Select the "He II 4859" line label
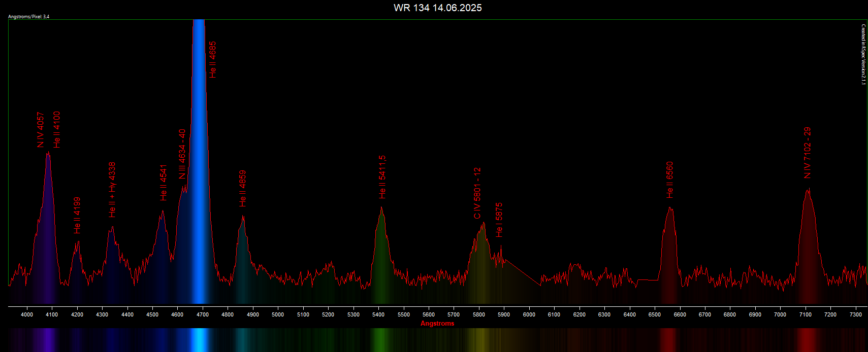The image size is (868, 352). pos(243,189)
